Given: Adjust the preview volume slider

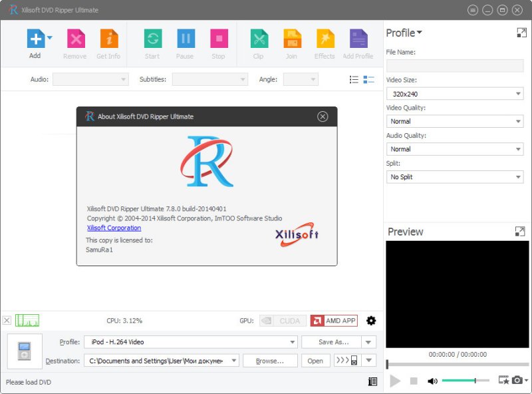Looking at the screenshot, I should [466, 381].
